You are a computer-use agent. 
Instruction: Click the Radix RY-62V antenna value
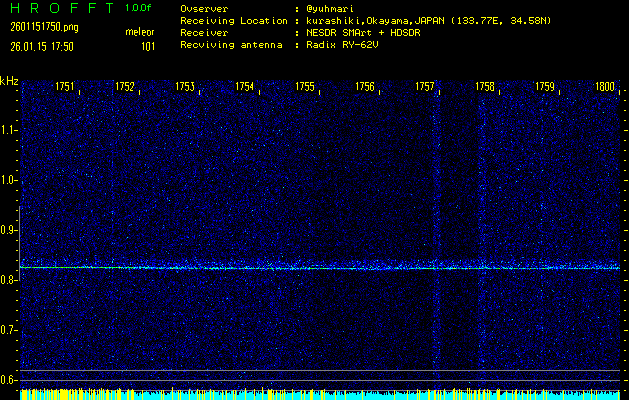coord(342,45)
